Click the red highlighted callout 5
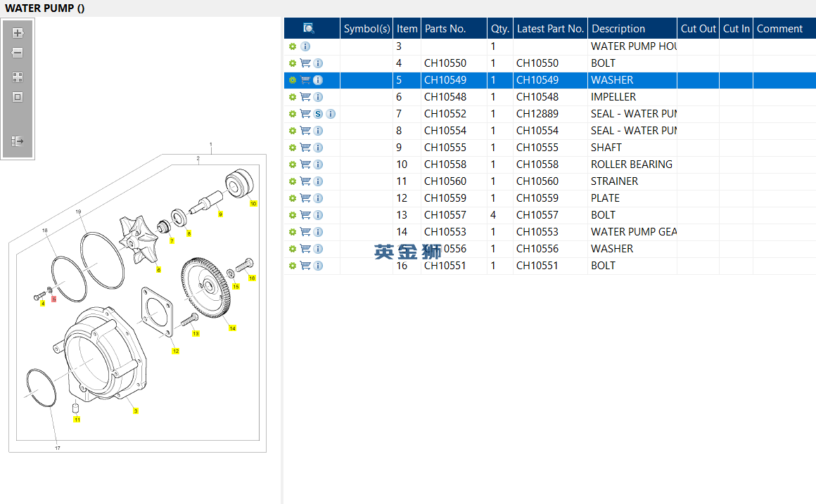The image size is (816, 504). (53, 299)
